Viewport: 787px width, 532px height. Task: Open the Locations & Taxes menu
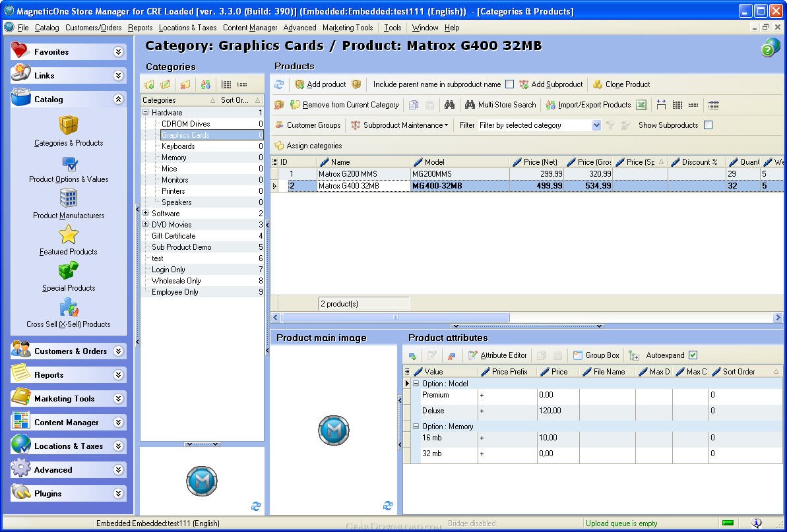coord(188,28)
